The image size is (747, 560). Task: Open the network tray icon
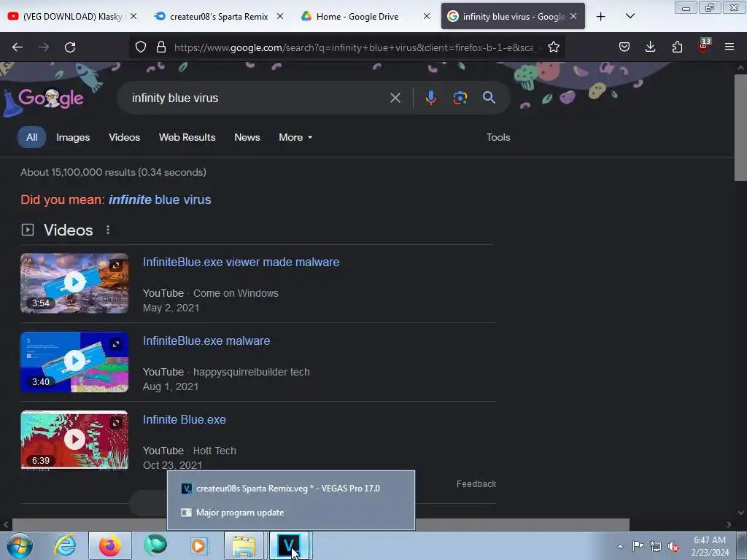[656, 546]
